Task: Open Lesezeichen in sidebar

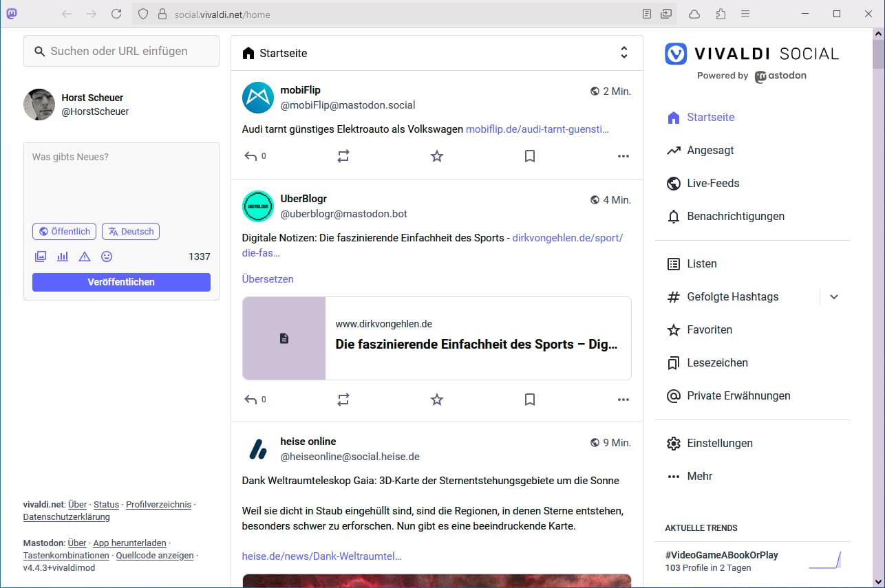Action: [x=707, y=362]
